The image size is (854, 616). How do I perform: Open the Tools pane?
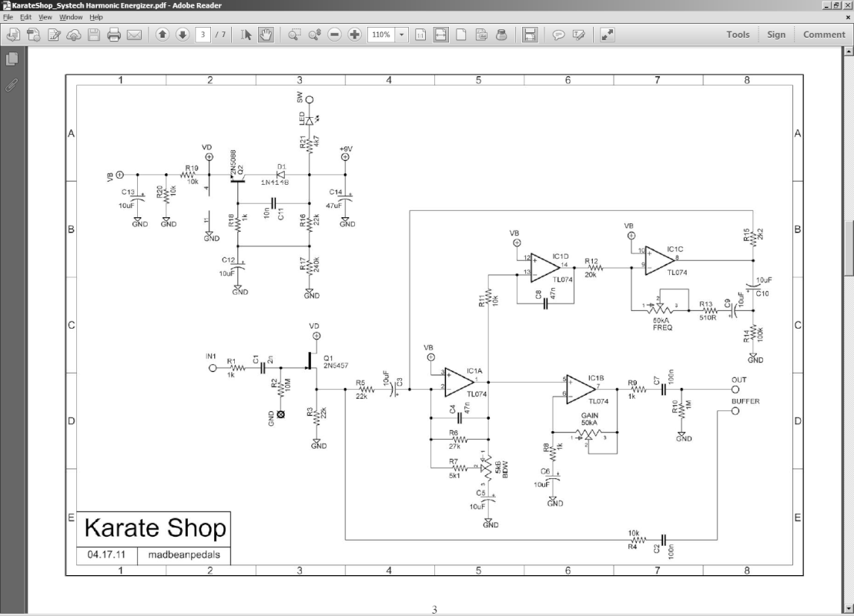pyautogui.click(x=738, y=35)
